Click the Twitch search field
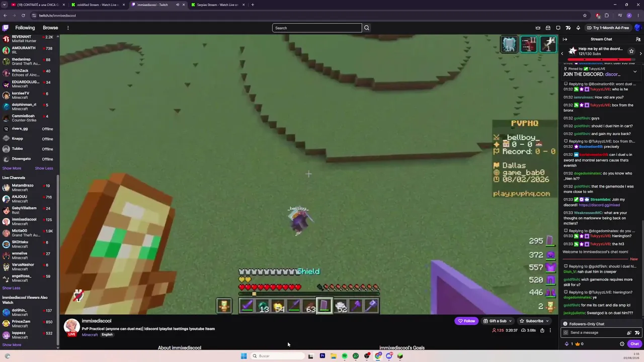The height and width of the screenshot is (362, 644). point(317,28)
